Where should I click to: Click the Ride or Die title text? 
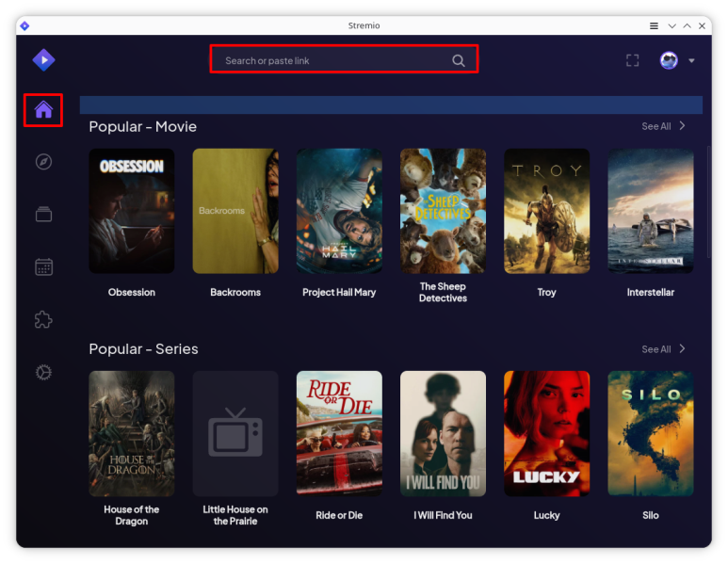(x=339, y=515)
